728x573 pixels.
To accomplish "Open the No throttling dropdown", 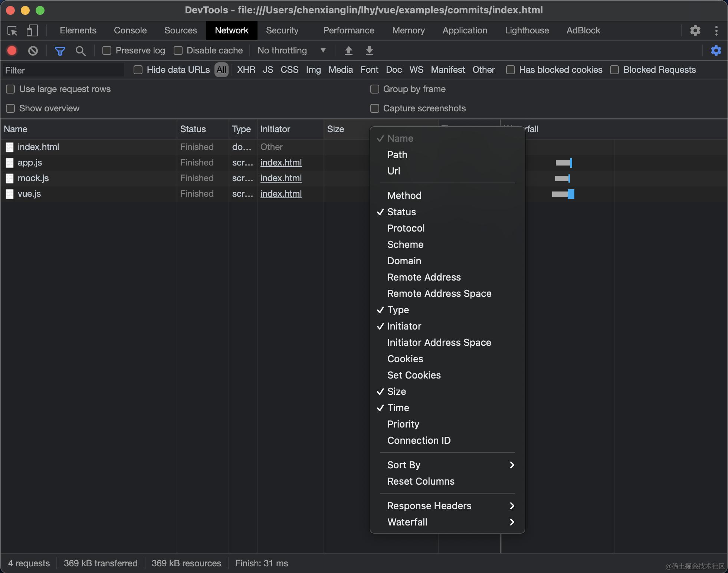I will 291,50.
